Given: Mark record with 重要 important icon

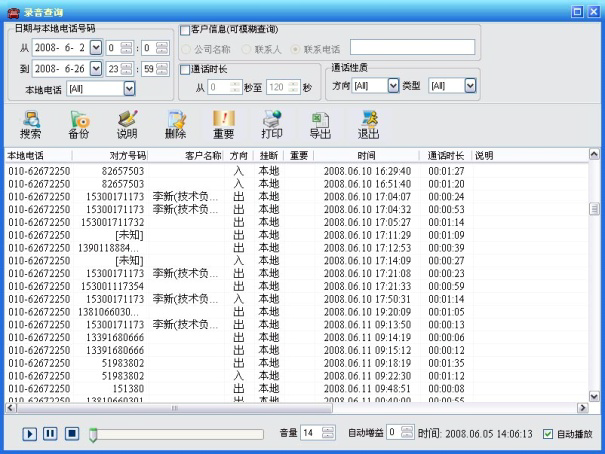Looking at the screenshot, I should pyautogui.click(x=224, y=124).
